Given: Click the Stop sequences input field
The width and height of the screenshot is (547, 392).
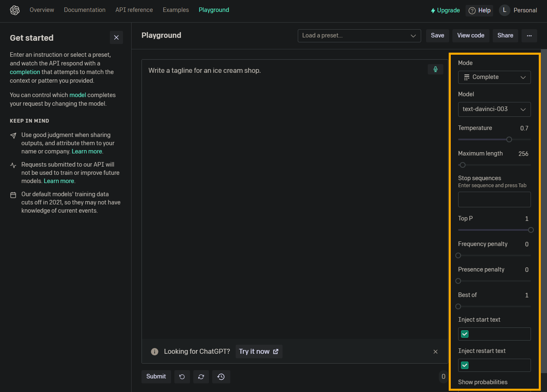Looking at the screenshot, I should pyautogui.click(x=494, y=199).
